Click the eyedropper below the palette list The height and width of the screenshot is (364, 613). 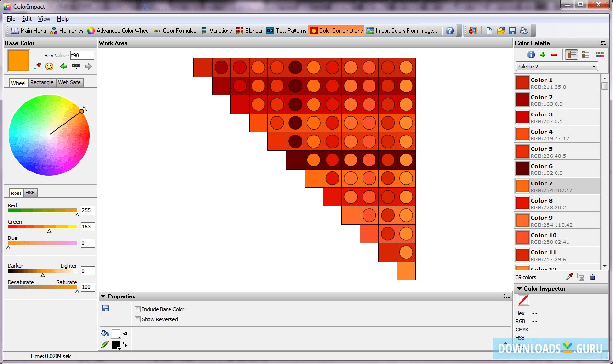[x=569, y=277]
